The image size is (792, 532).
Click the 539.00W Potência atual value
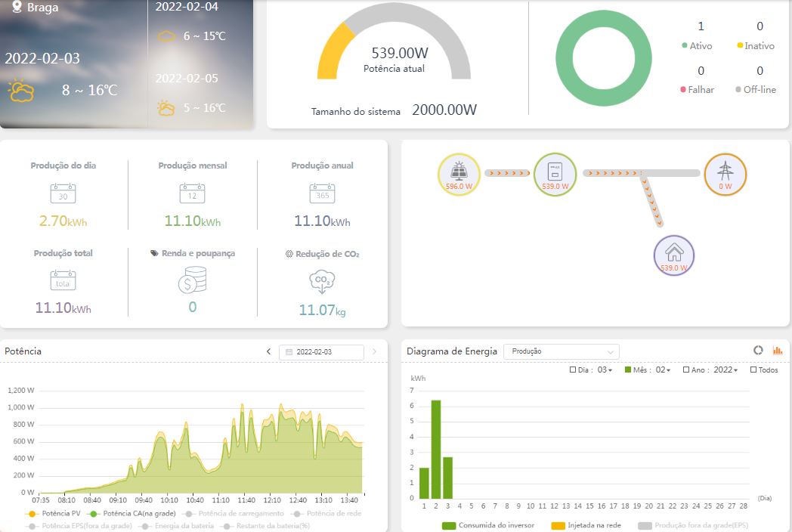(x=400, y=53)
